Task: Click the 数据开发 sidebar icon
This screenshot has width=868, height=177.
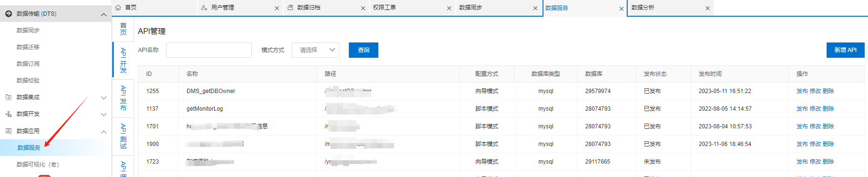Action: (x=9, y=114)
